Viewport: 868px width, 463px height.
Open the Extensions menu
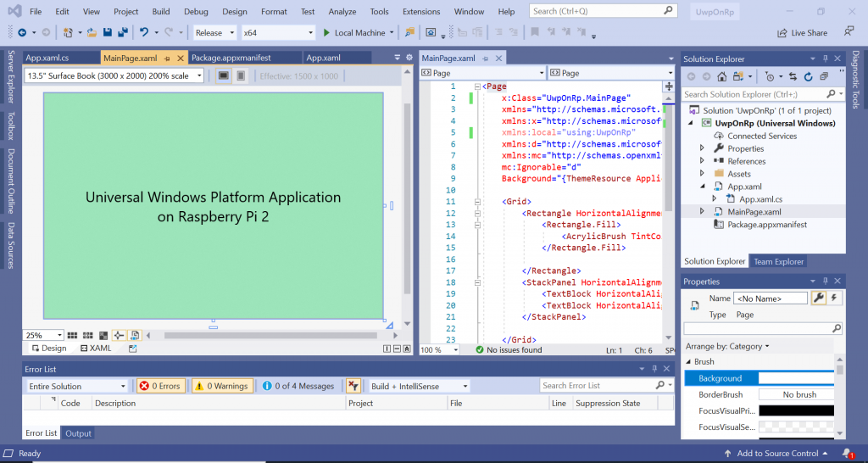[x=421, y=11]
